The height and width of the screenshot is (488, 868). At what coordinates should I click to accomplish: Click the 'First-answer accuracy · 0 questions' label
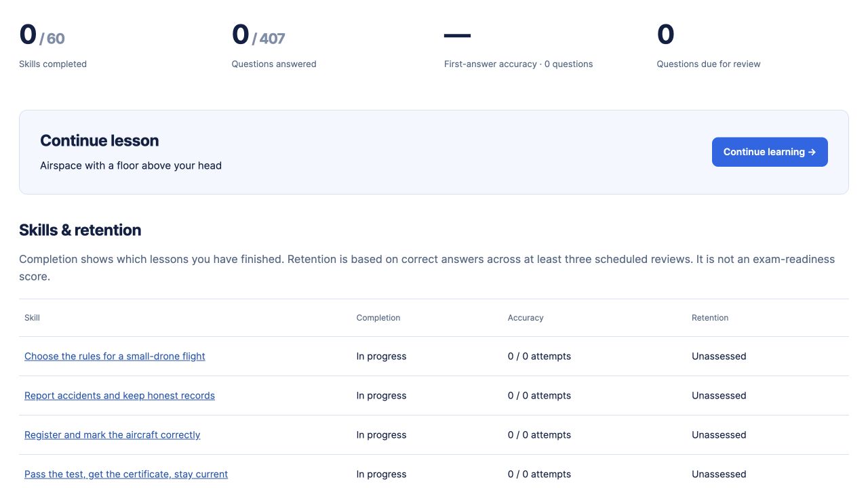519,64
